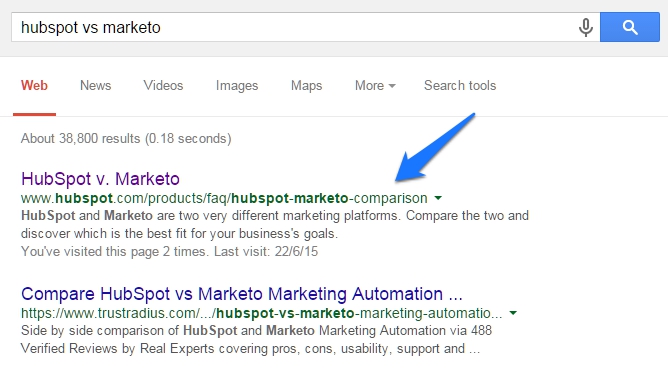The width and height of the screenshot is (668, 370).
Task: Open Search tools options
Action: (460, 86)
